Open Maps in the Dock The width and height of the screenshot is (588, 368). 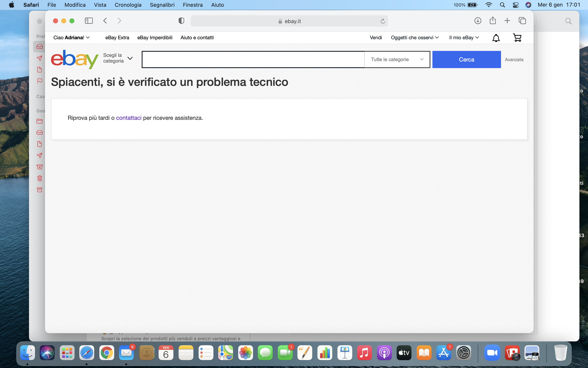[225, 353]
